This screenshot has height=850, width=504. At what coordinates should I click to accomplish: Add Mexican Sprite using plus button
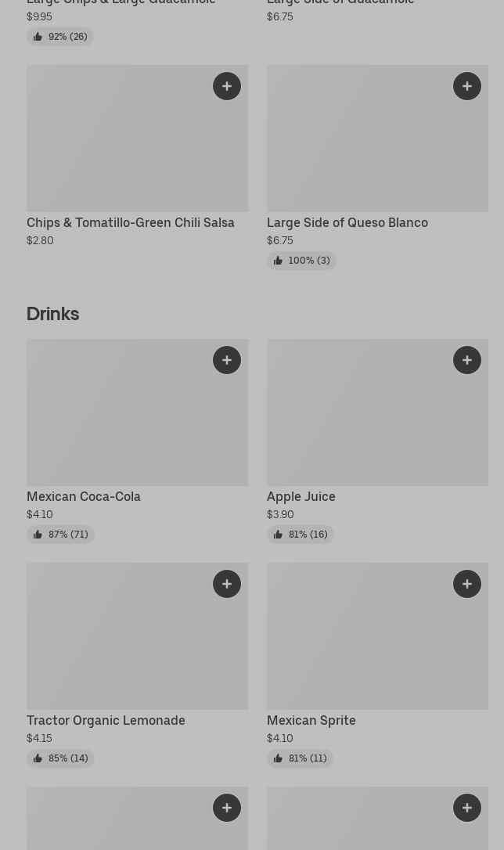point(467,584)
